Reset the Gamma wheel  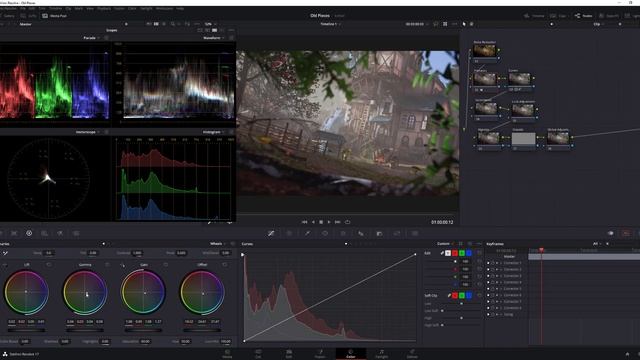pyautogui.click(x=107, y=264)
